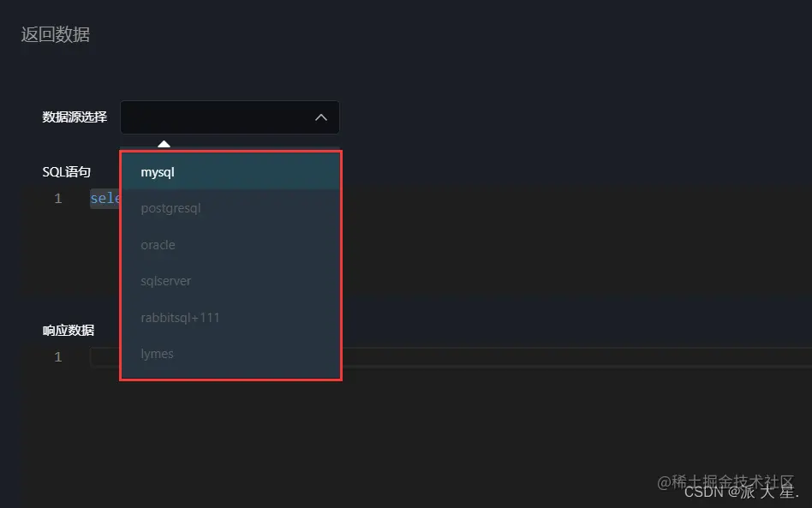
Task: Collapse the data source dropdown chevron
Action: click(321, 117)
